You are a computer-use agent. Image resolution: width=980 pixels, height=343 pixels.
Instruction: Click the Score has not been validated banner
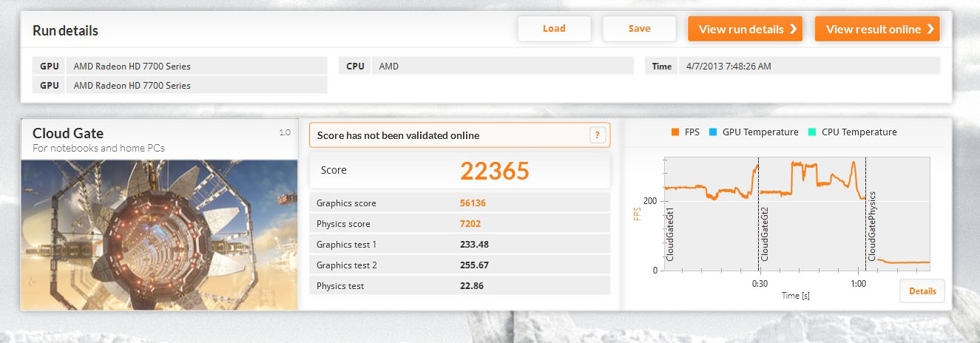pyautogui.click(x=459, y=135)
